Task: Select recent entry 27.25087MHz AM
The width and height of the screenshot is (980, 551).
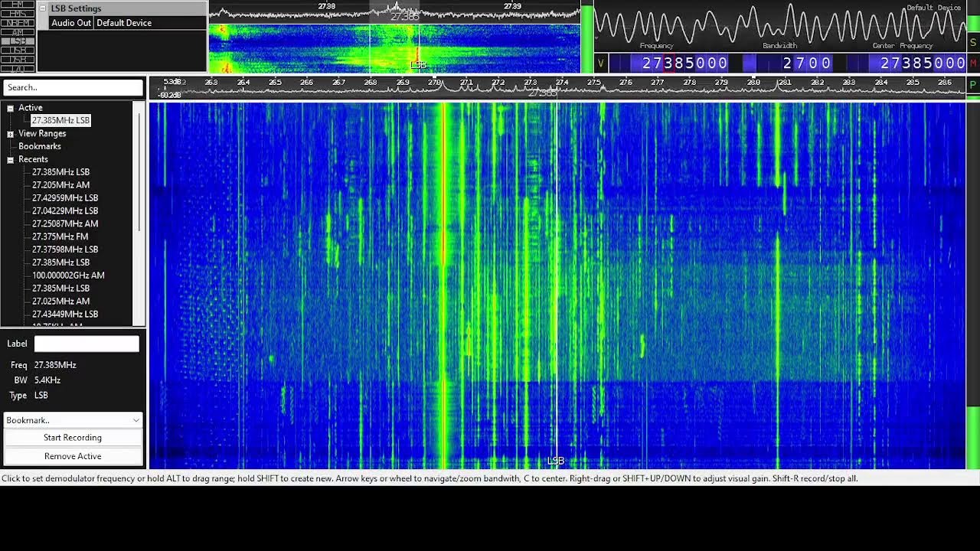Action: 65,224
